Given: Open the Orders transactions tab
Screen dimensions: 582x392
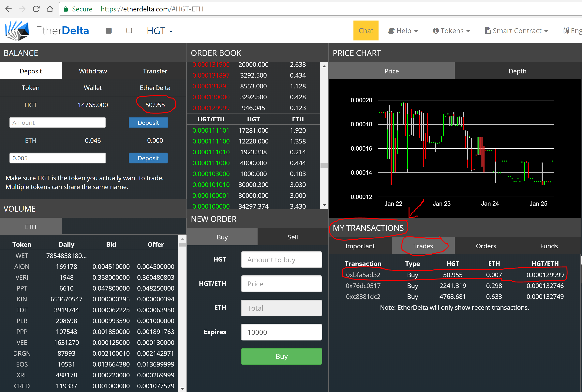Looking at the screenshot, I should pyautogui.click(x=486, y=246).
